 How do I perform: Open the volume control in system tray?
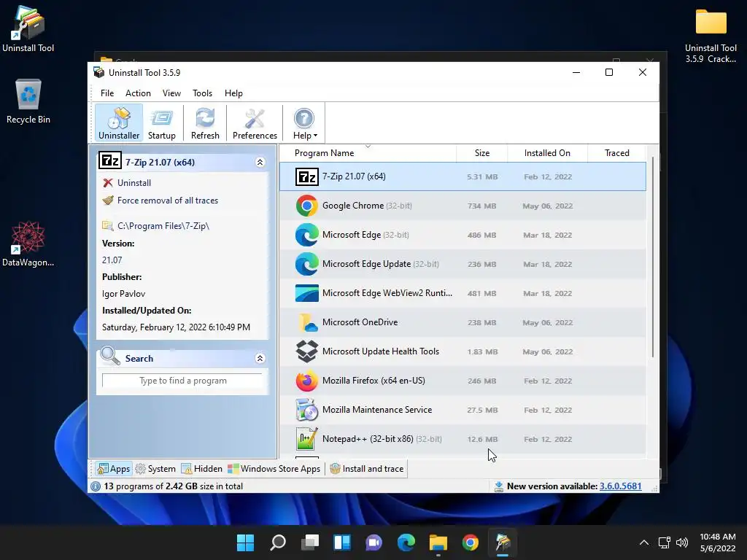pyautogui.click(x=682, y=542)
